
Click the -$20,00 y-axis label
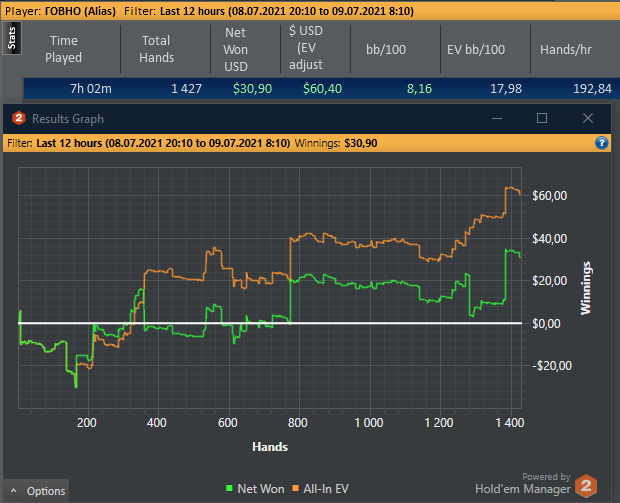552,366
